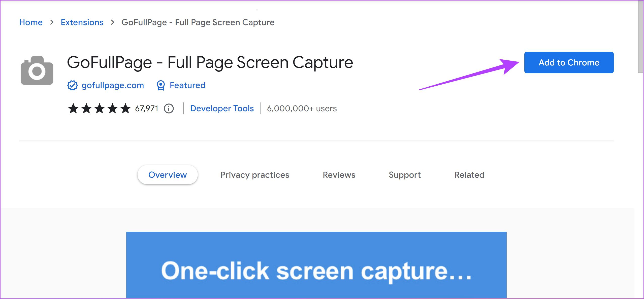Click the 6,000,000+ users text
This screenshot has width=644, height=299.
302,108
